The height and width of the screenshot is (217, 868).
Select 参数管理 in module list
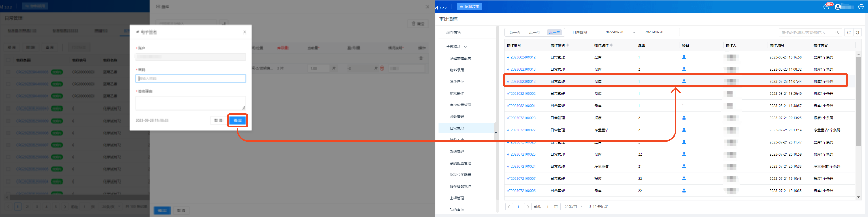point(457,117)
